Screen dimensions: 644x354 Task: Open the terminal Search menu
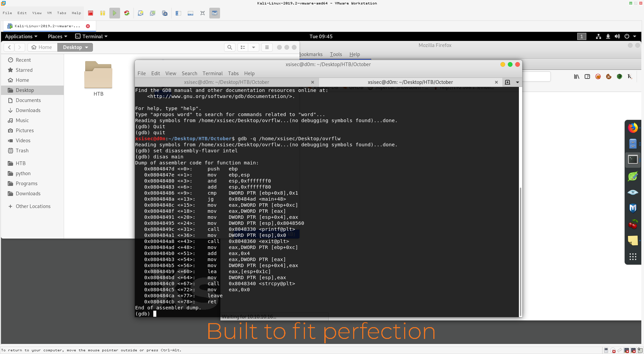(190, 73)
